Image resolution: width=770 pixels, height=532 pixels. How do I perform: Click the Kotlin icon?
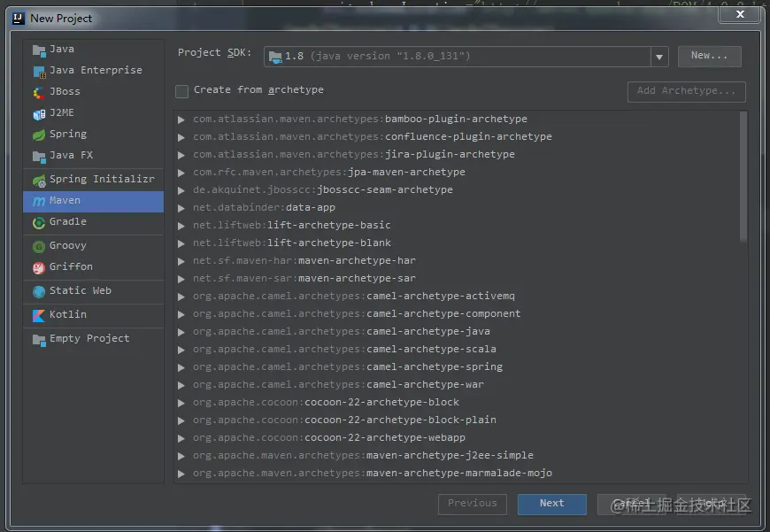39,315
